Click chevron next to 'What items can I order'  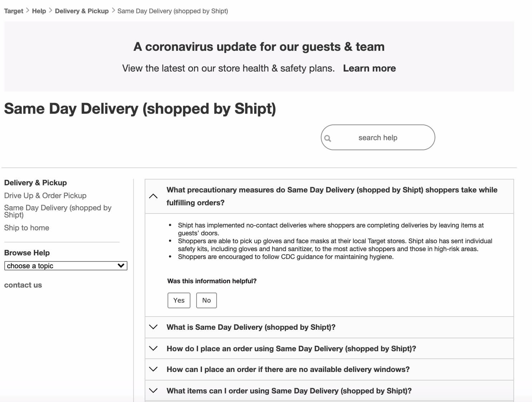pyautogui.click(x=153, y=391)
